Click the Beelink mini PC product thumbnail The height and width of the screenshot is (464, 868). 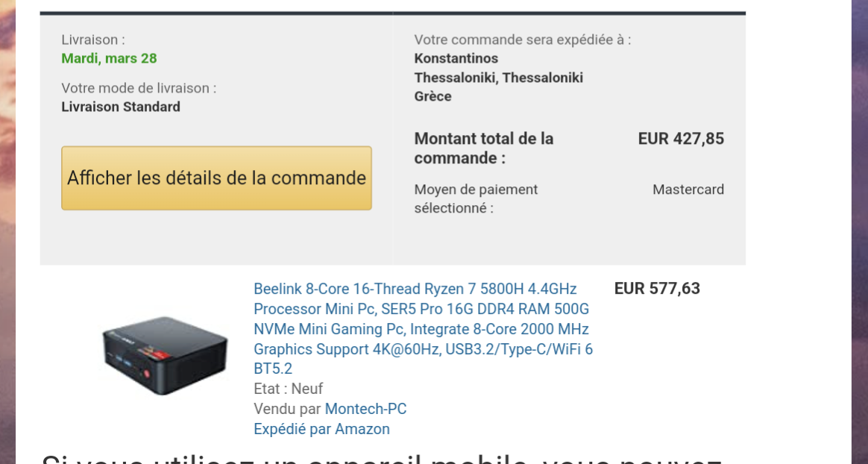(165, 355)
